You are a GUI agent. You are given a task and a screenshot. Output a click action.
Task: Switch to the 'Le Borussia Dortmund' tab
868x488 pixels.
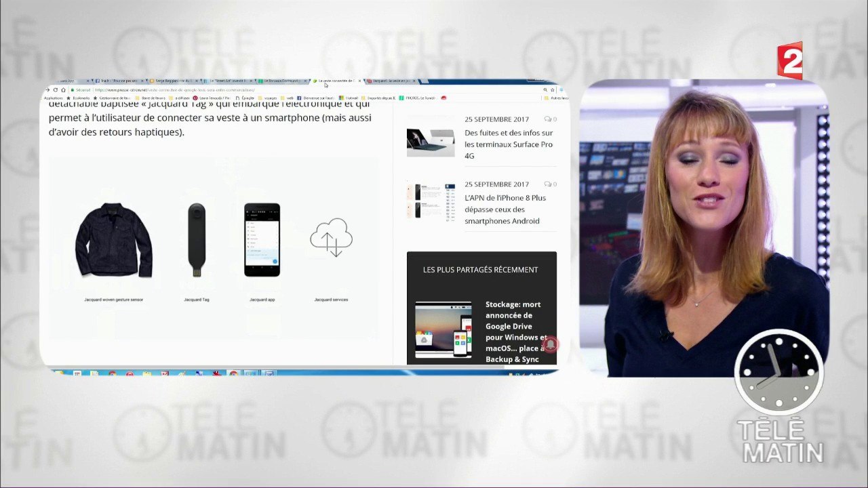click(283, 81)
